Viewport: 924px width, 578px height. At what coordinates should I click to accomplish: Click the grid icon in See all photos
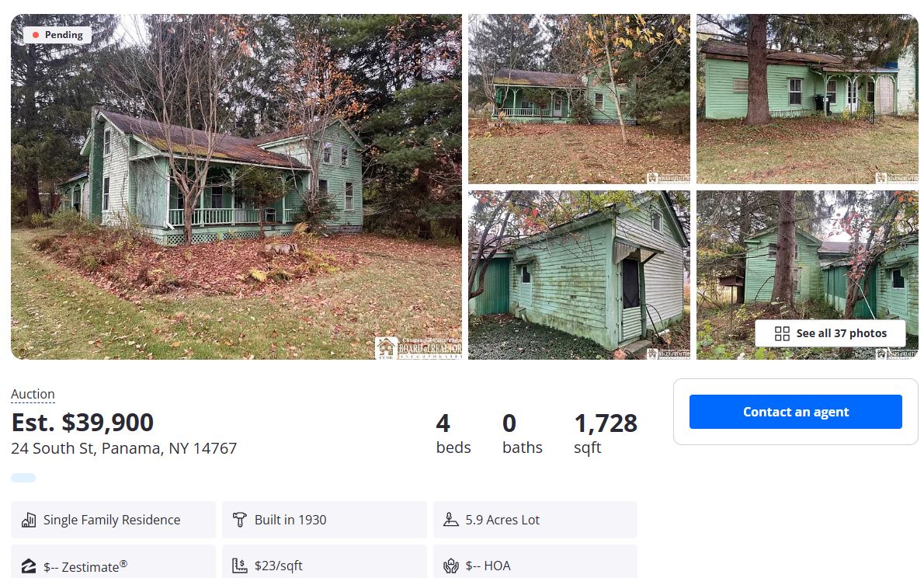782,334
